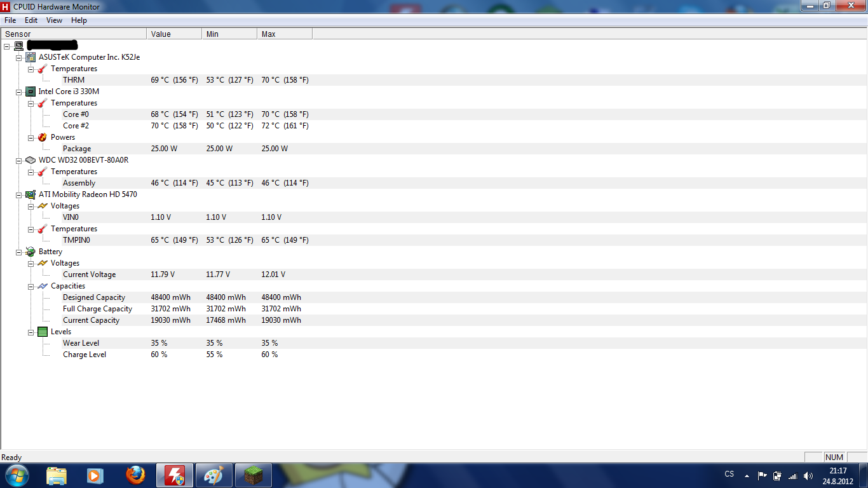Click the volume speaker icon in system tray

pos(808,475)
